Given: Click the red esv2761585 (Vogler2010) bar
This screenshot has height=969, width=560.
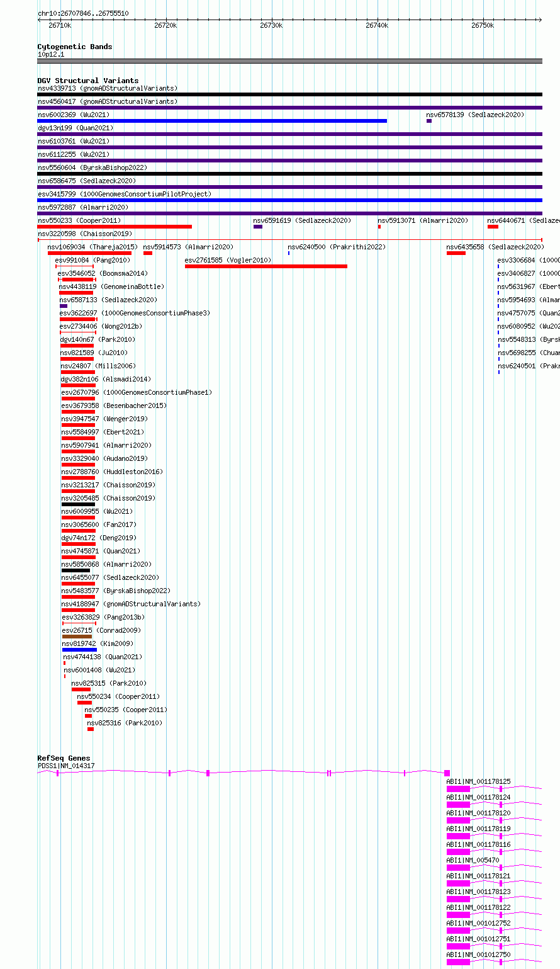Looking at the screenshot, I should coord(266,266).
